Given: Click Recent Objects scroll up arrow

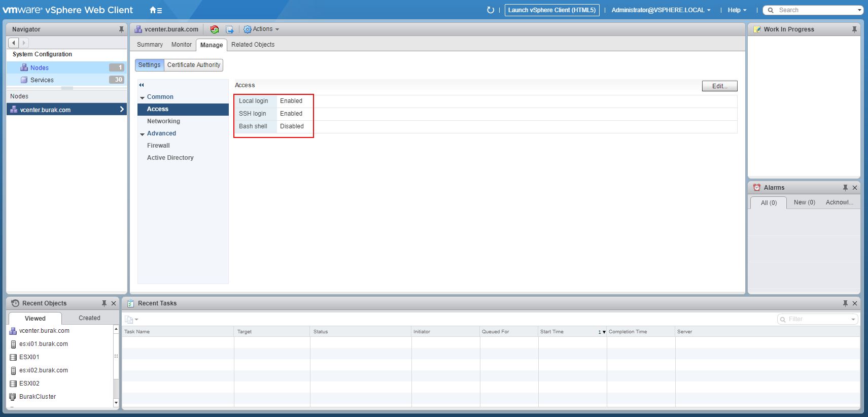Looking at the screenshot, I should click(x=116, y=329).
